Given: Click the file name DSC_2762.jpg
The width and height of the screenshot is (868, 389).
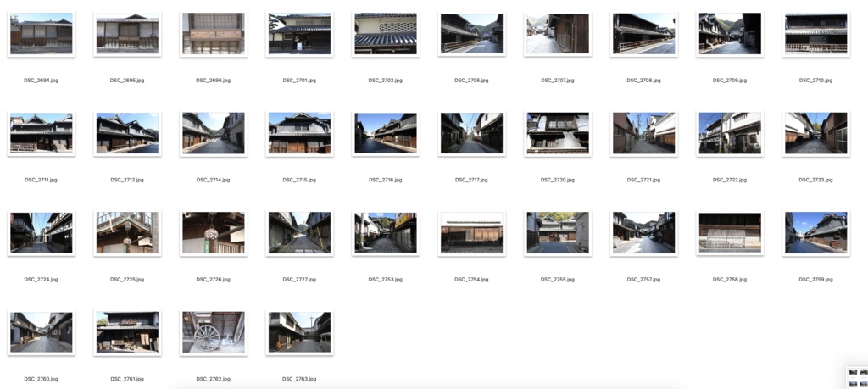Looking at the screenshot, I should point(213,379).
